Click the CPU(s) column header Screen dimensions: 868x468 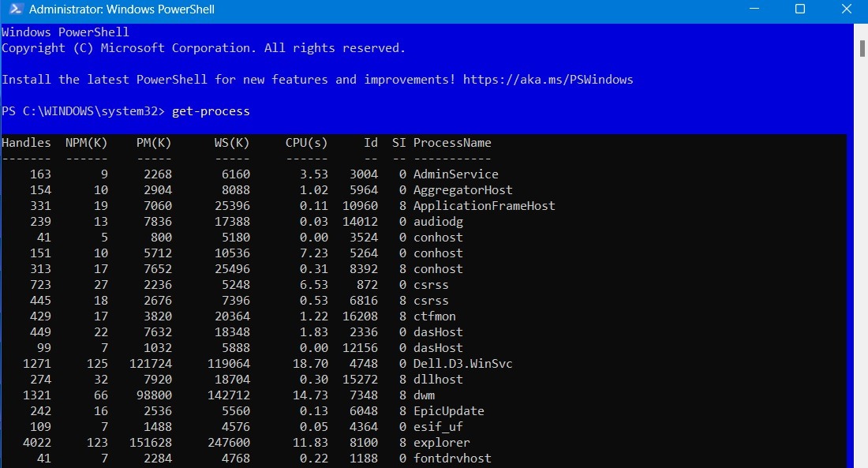(x=306, y=142)
